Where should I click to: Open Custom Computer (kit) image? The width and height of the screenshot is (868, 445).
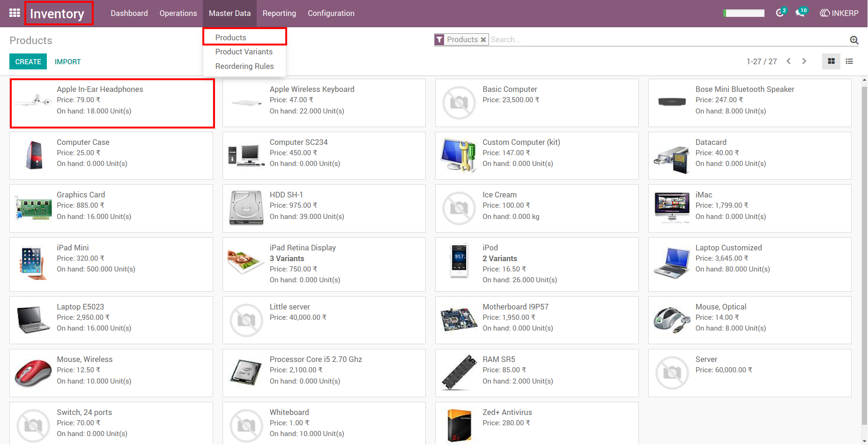(459, 155)
